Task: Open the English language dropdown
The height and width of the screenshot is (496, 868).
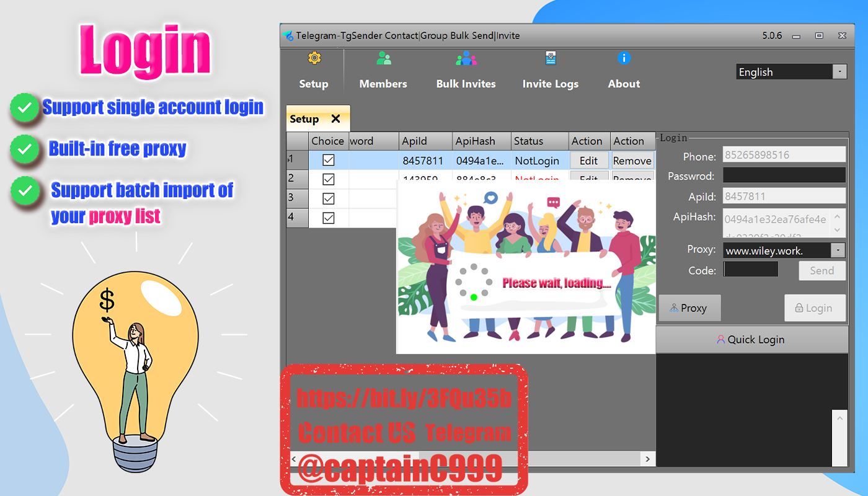Action: click(x=839, y=71)
